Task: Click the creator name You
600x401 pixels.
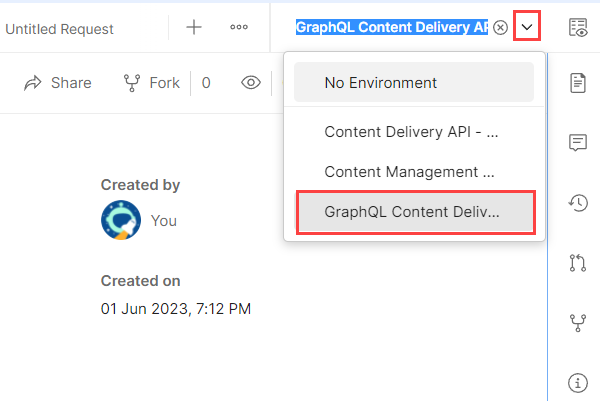Action: pyautogui.click(x=164, y=221)
